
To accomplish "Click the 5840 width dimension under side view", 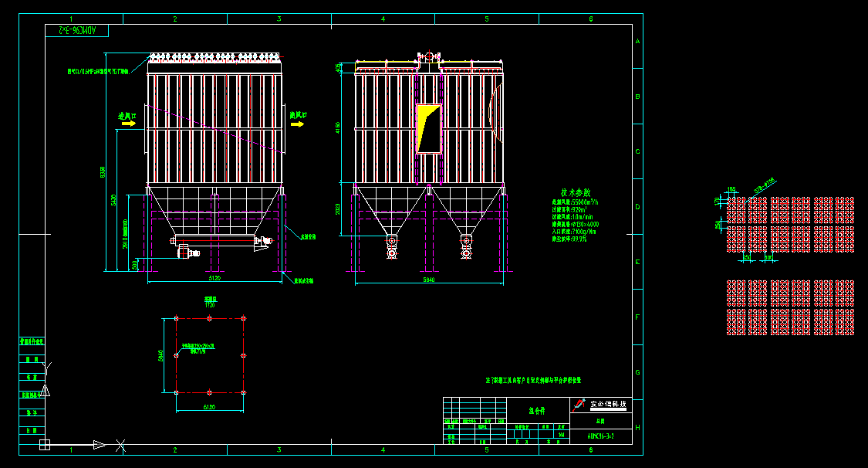I will (428, 280).
